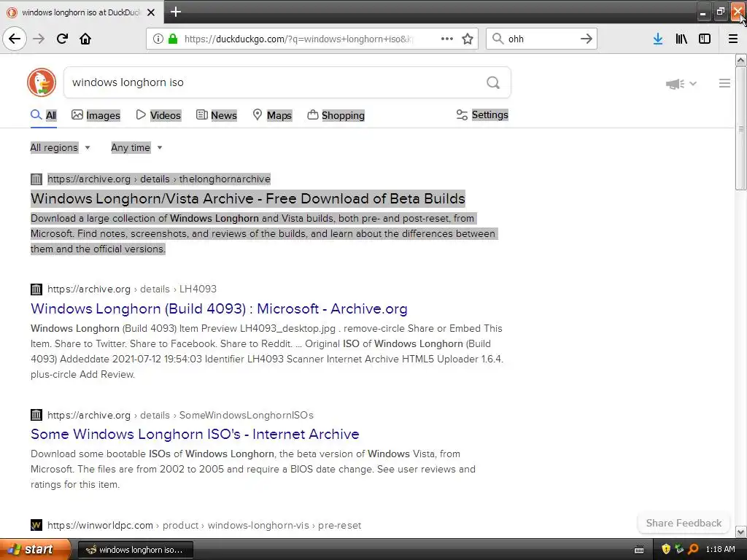
Task: Open the Firefox hamburger menu
Action: (x=733, y=39)
